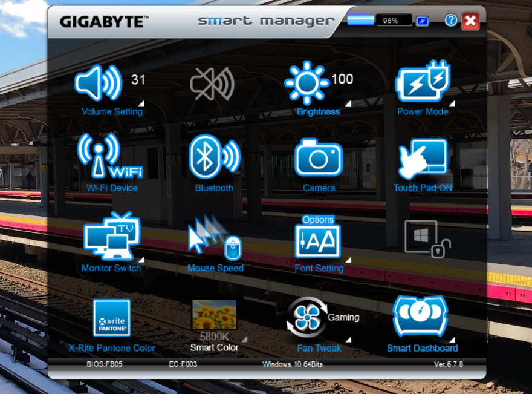Expand the Smart Color corner arrow
532x394 pixels.
click(x=244, y=340)
